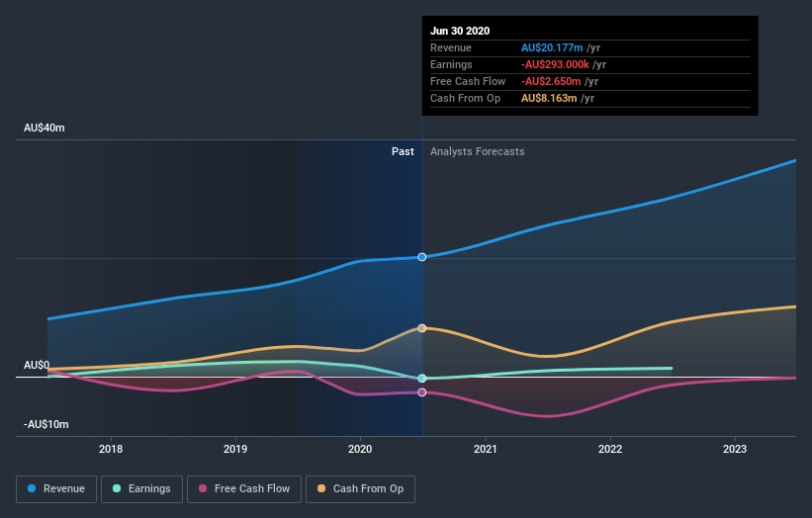Click the Cash From Op label in tooltip
The height and width of the screenshot is (518, 812).
pyautogui.click(x=465, y=98)
